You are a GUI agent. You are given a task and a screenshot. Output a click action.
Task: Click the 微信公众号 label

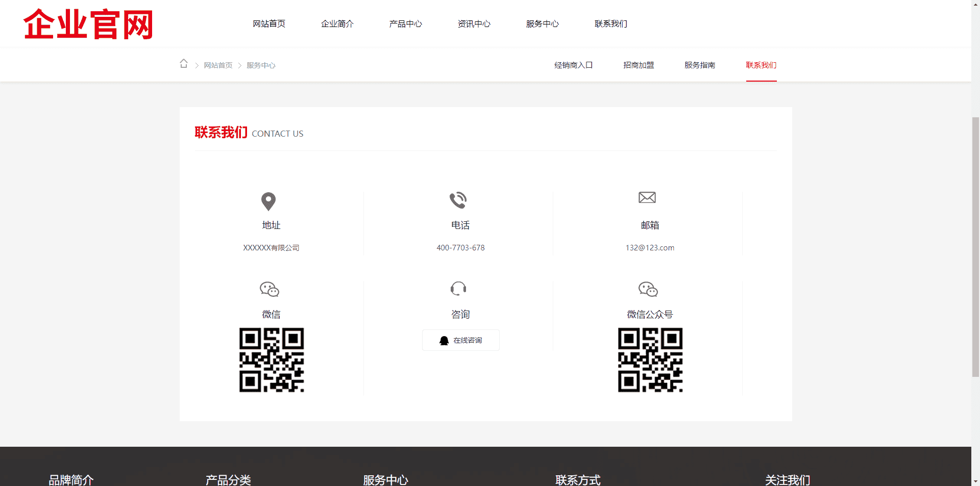(x=650, y=315)
